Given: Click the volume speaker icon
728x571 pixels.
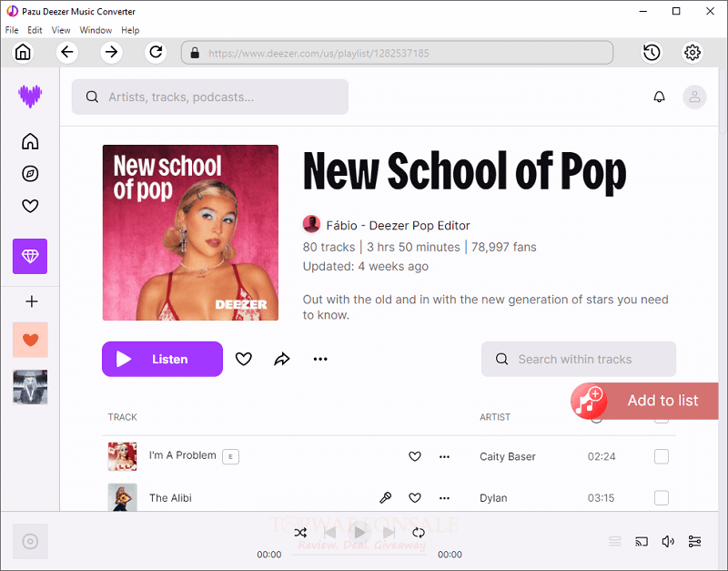Looking at the screenshot, I should pos(668,541).
